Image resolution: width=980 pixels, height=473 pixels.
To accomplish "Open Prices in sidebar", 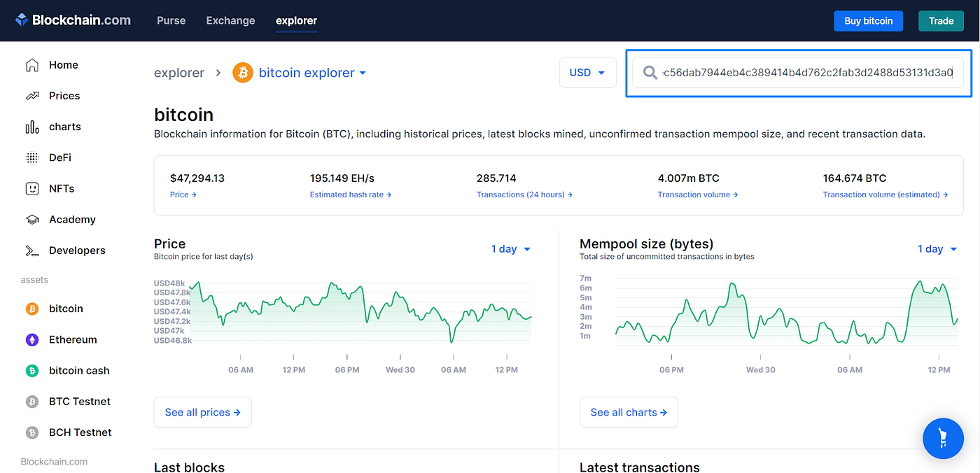I will click(x=64, y=96).
